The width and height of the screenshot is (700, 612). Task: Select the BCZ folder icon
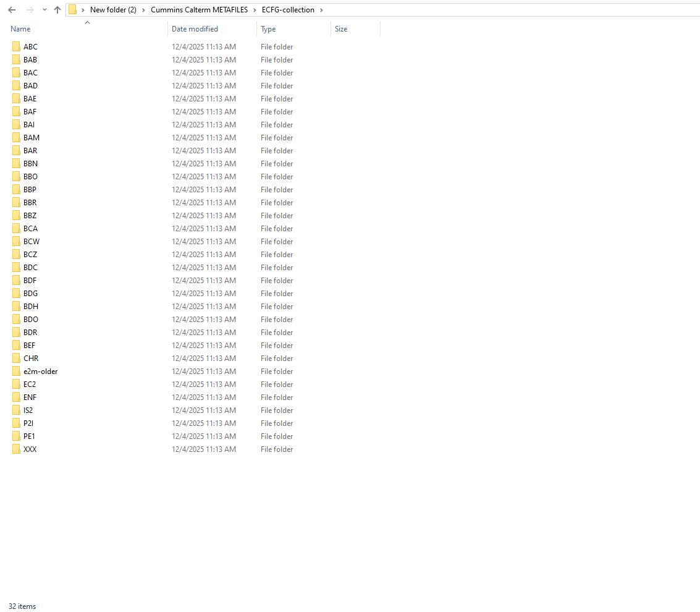17,254
